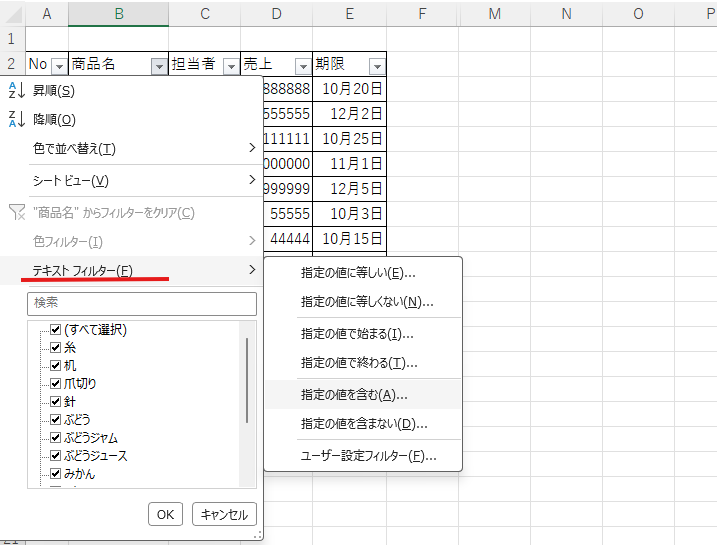Click the cell showing 12月2日

[x=349, y=114]
